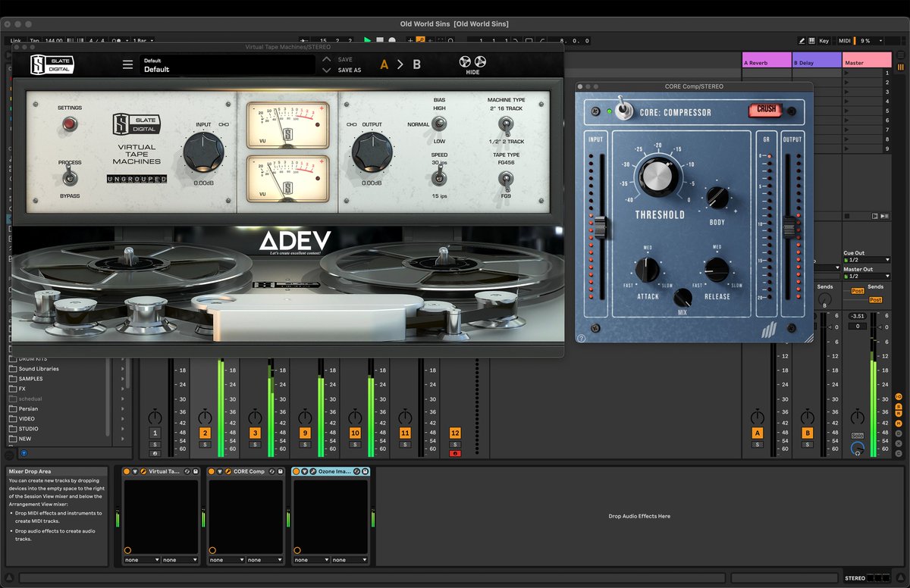910x588 pixels.
Task: Open second 'none' dropdown under CORE Comp
Action: [x=265, y=560]
